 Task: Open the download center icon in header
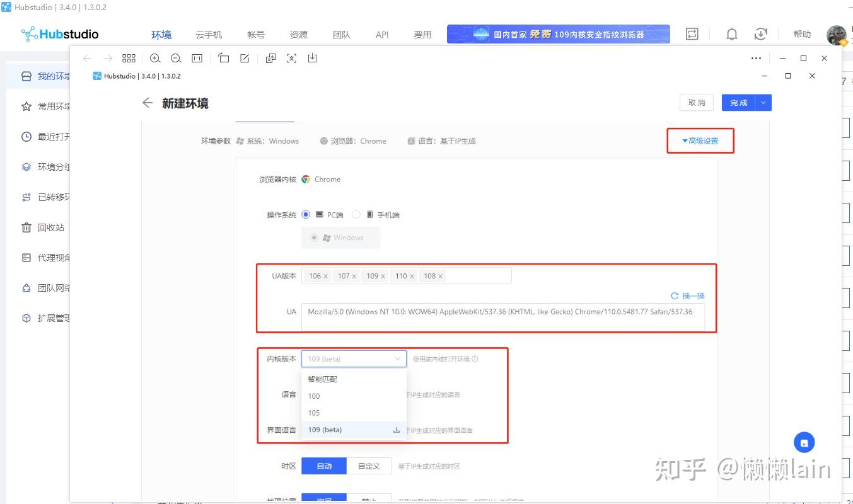point(761,34)
